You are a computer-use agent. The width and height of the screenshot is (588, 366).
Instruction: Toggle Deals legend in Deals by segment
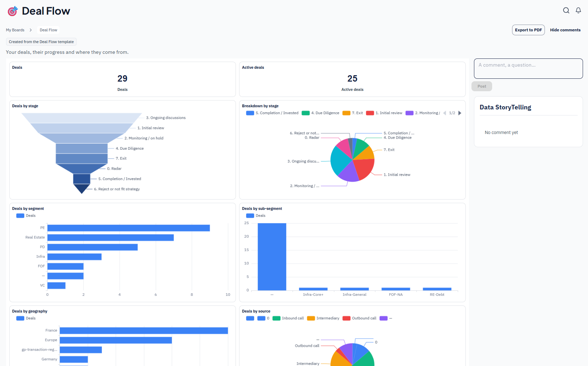click(x=26, y=216)
